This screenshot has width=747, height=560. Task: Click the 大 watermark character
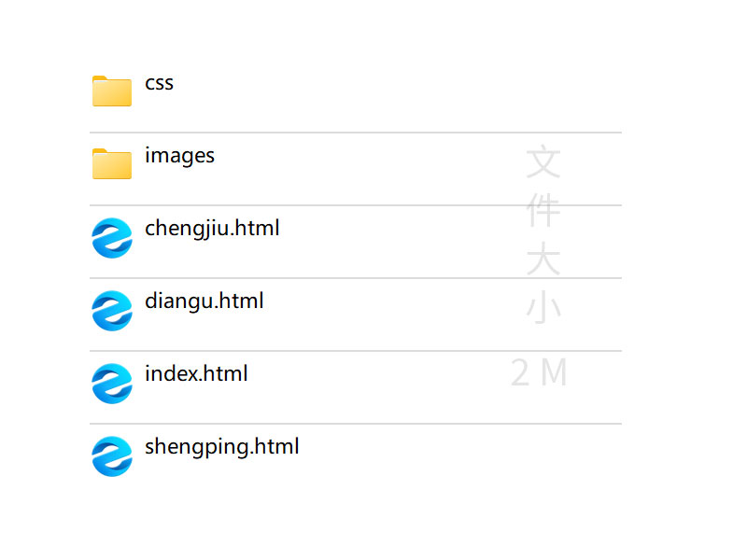pyautogui.click(x=543, y=259)
